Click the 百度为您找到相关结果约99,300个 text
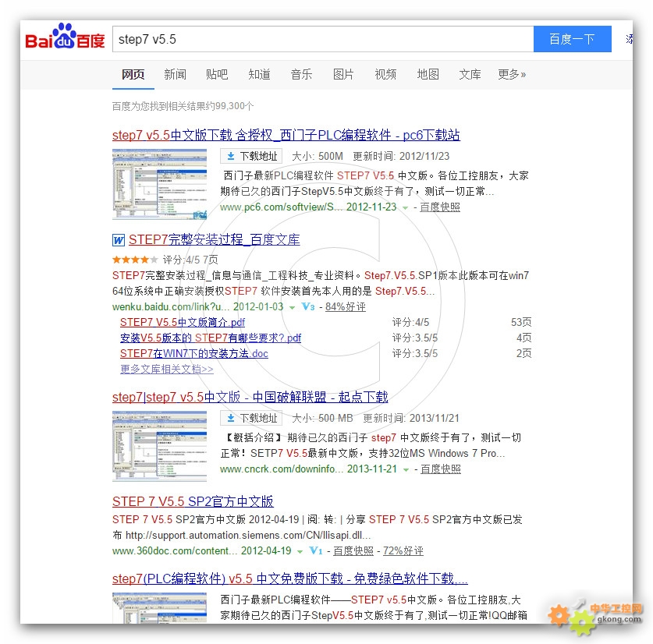This screenshot has width=653, height=644. coord(183,106)
